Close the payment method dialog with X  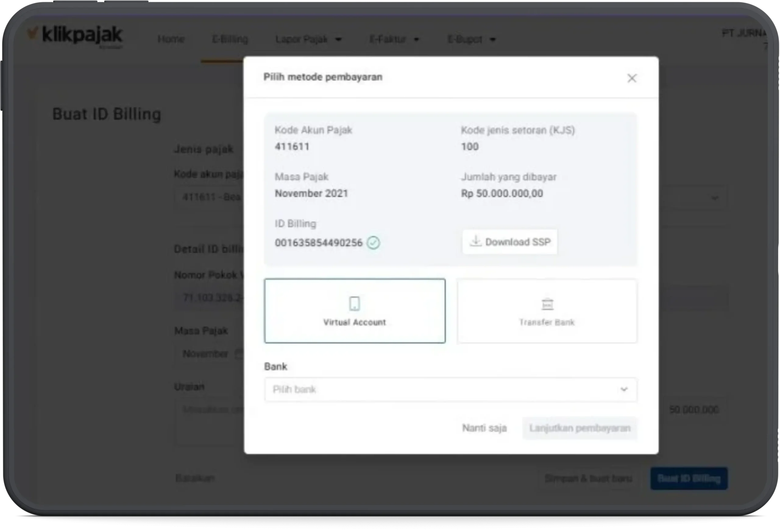pos(632,78)
